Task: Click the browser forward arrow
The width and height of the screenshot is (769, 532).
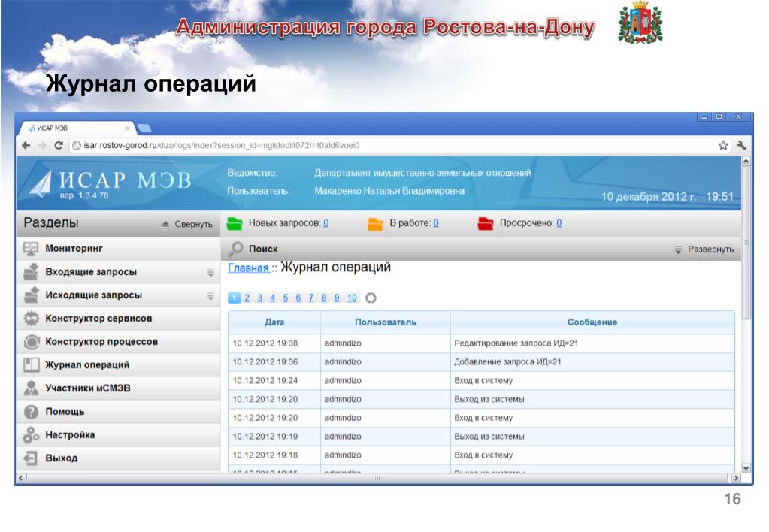Action: [42, 145]
